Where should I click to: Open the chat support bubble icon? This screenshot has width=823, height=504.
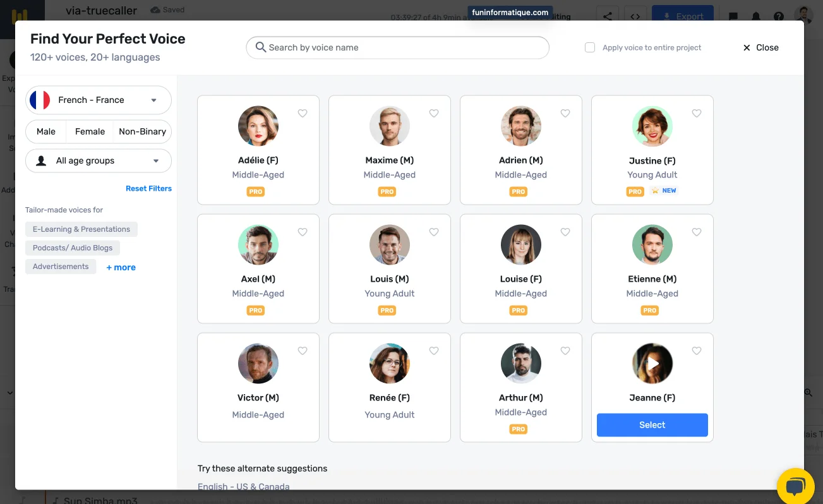coord(795,487)
